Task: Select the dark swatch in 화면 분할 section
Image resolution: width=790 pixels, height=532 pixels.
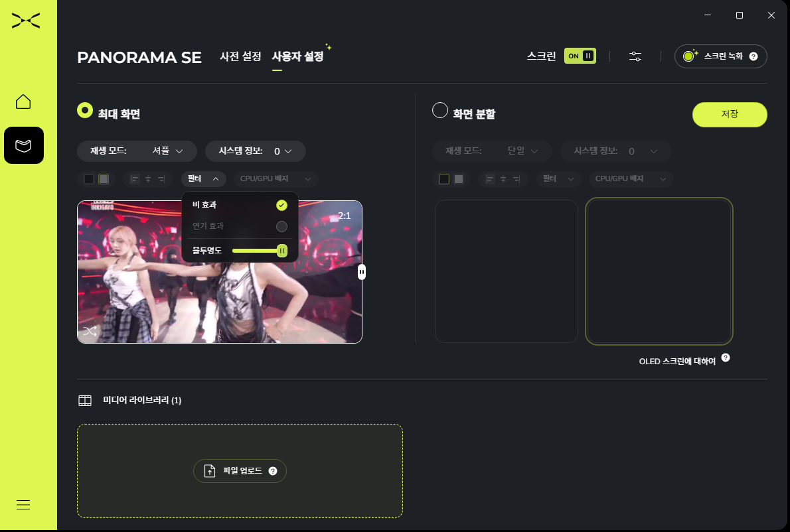Action: [444, 179]
